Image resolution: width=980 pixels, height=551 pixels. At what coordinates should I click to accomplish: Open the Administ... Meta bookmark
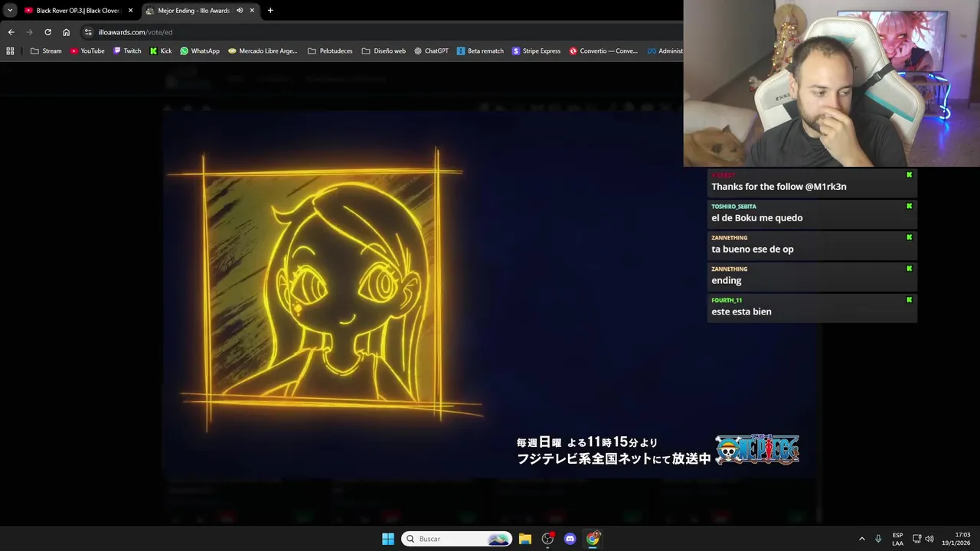(665, 51)
